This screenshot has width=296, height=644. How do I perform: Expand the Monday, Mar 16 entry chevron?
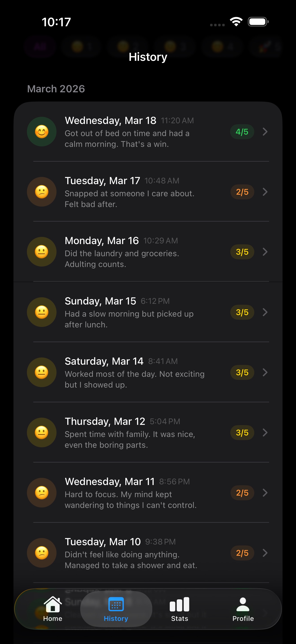pos(265,252)
